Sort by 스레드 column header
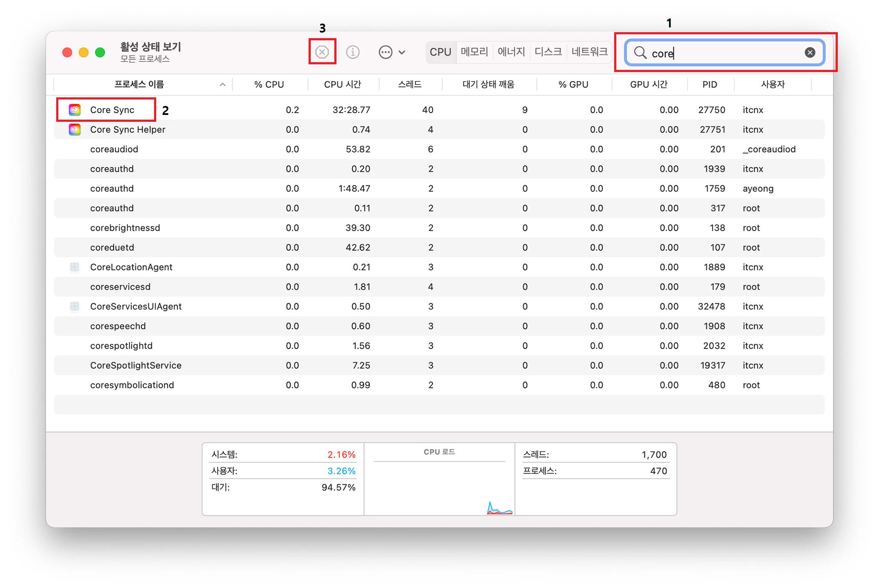This screenshot has width=879, height=588. [x=409, y=84]
